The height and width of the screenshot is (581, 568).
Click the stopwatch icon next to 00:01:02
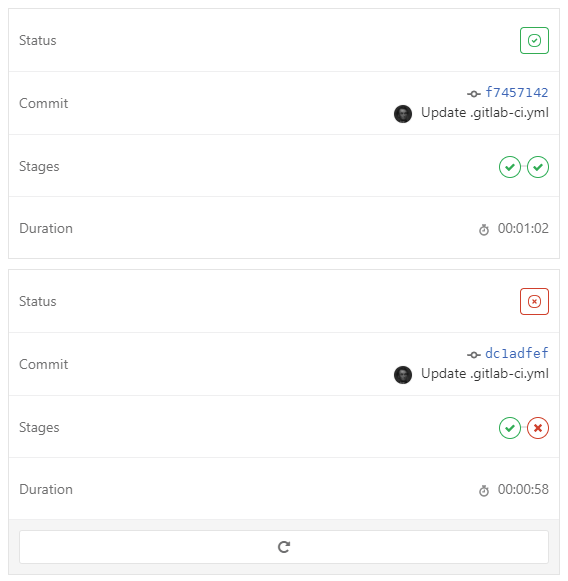(x=484, y=230)
